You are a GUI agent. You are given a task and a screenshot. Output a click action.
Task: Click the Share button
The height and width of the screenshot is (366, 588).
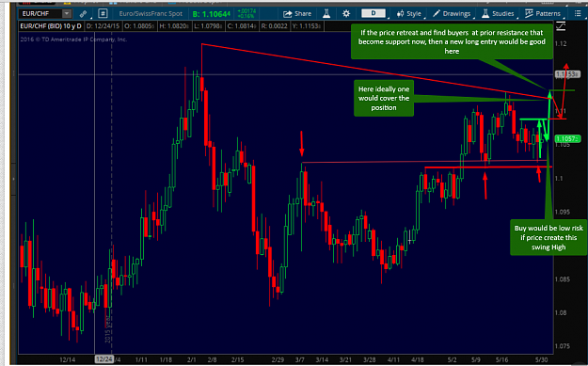tap(297, 14)
